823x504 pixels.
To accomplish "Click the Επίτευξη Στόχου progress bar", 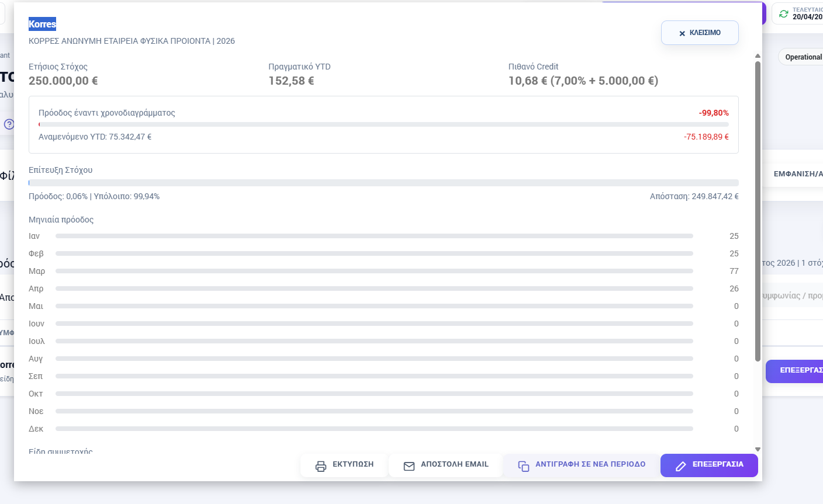I will pyautogui.click(x=383, y=183).
